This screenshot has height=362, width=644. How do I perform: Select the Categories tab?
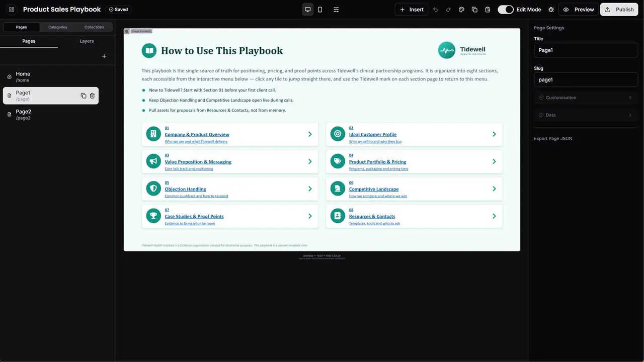(58, 27)
